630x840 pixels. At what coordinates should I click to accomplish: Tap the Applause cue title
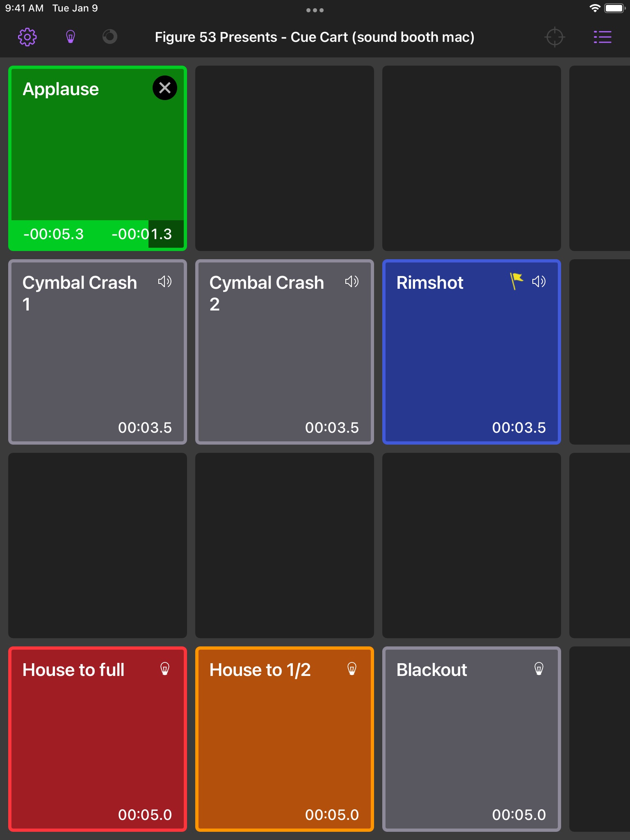pyautogui.click(x=61, y=89)
